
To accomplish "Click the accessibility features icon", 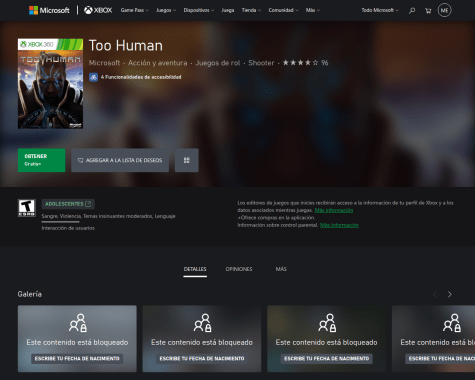I will tap(93, 77).
